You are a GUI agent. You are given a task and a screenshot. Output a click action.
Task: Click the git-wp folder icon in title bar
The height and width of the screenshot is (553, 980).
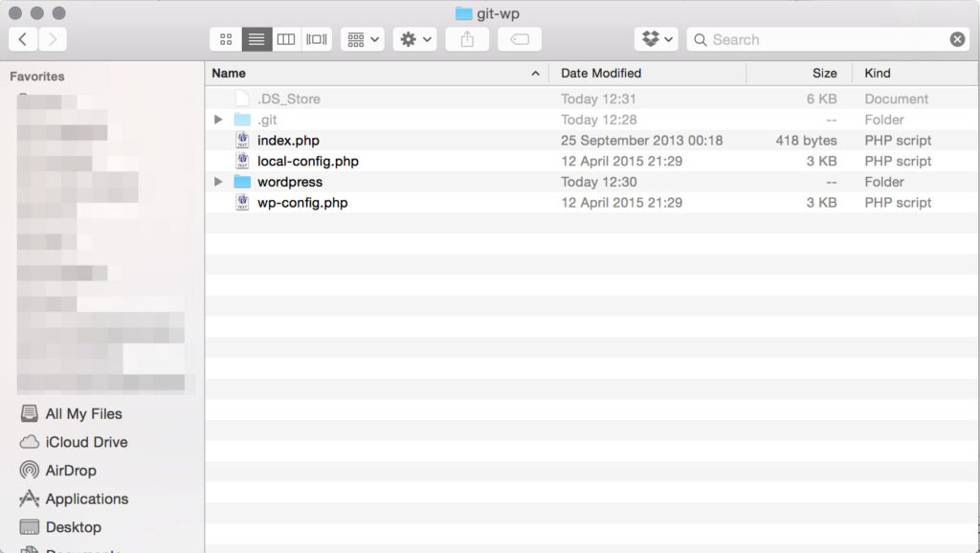pos(464,13)
